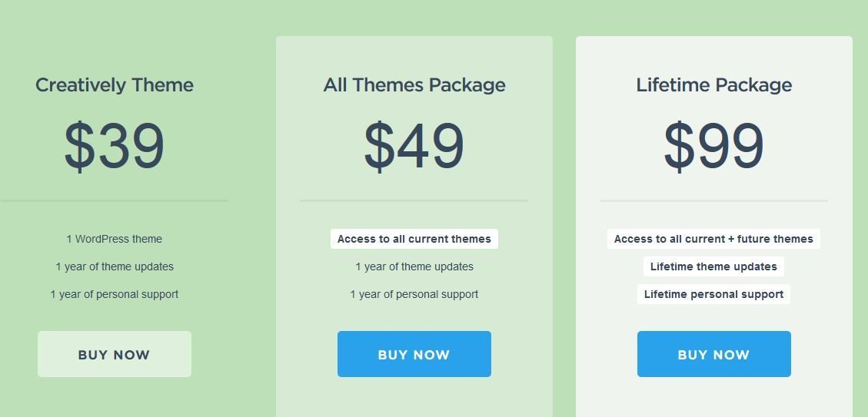This screenshot has height=417, width=868.
Task: Click Buy Now under Creatively Theme
Action: click(x=115, y=354)
